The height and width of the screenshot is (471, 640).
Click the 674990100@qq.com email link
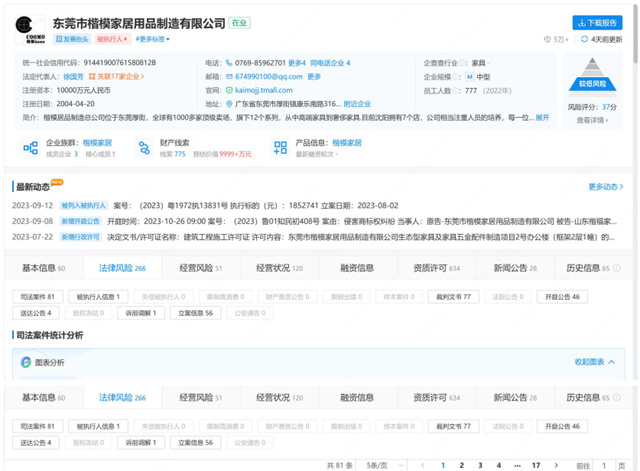coord(269,76)
